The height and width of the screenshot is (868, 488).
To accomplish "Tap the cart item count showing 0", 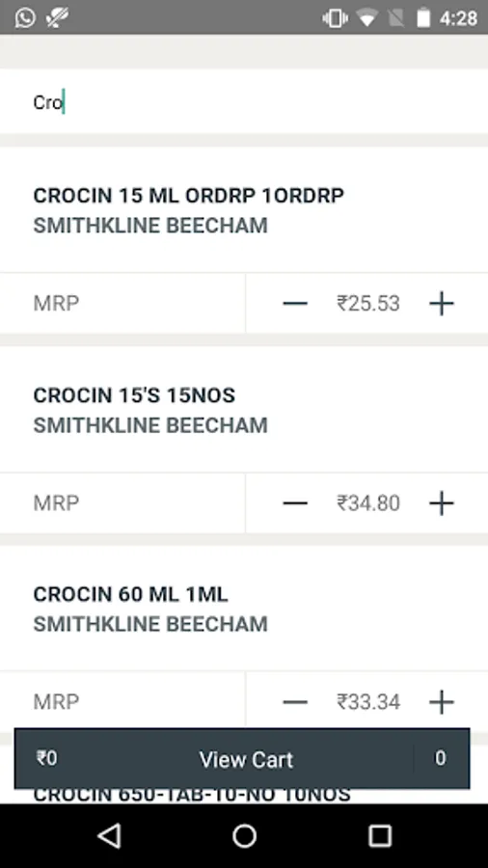I will point(441,758).
